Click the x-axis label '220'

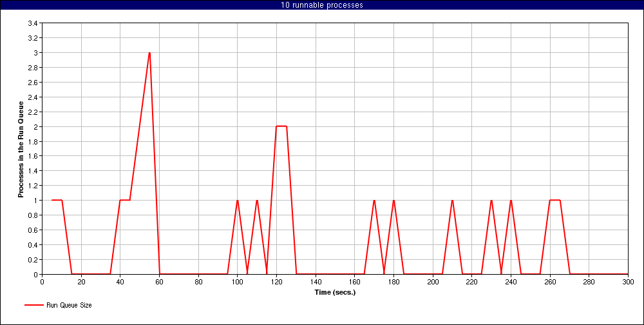(x=471, y=282)
